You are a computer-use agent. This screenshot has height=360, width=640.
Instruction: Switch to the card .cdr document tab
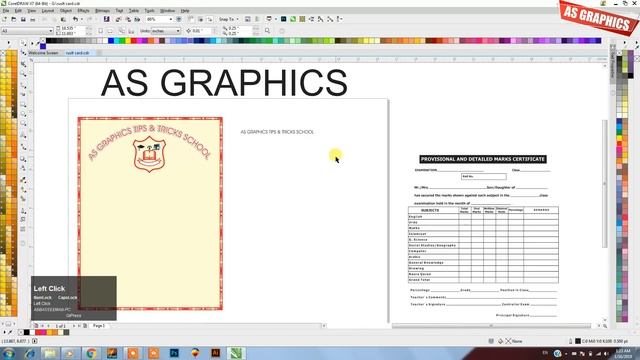(78, 53)
